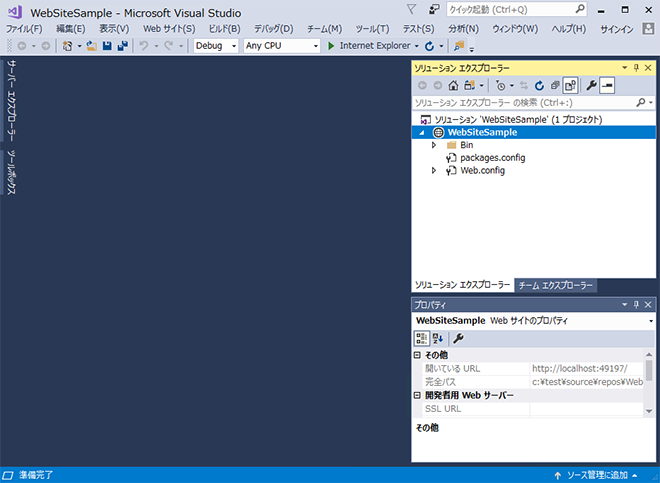Open the Web サイト(S) menu

point(169,29)
